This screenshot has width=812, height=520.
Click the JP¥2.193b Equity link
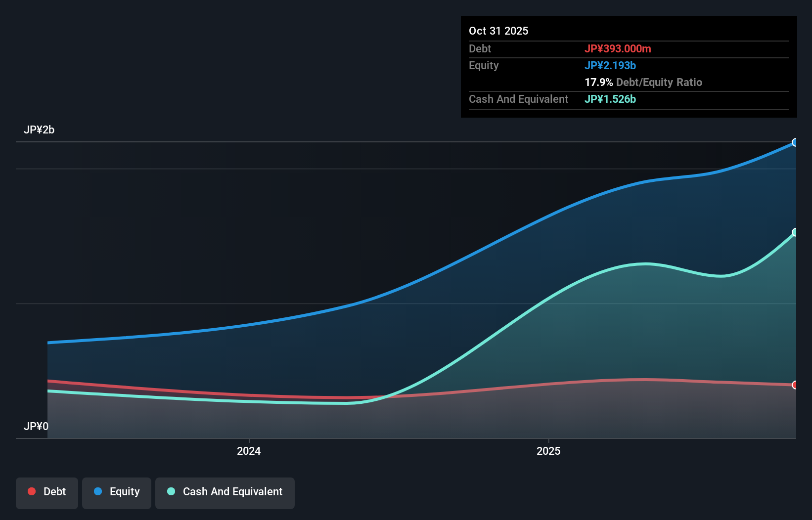tap(611, 65)
